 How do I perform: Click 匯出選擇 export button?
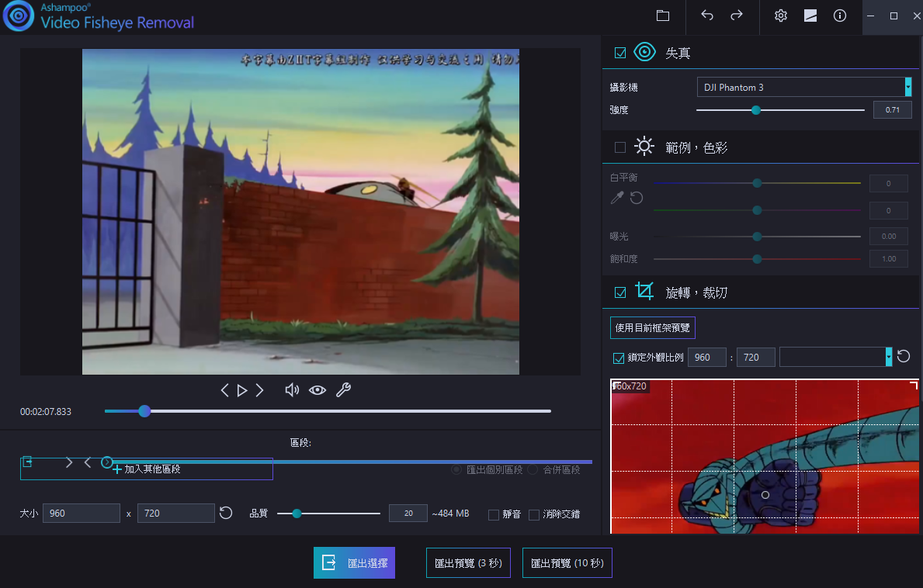pyautogui.click(x=354, y=562)
